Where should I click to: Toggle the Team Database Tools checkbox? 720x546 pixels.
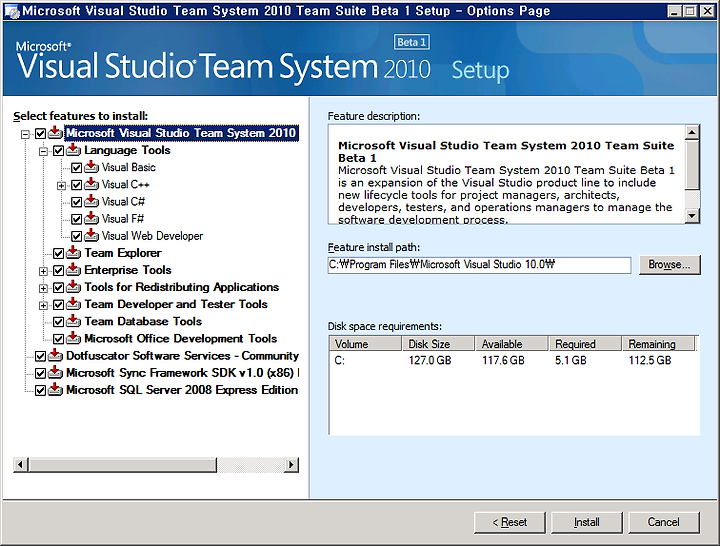pyautogui.click(x=58, y=322)
